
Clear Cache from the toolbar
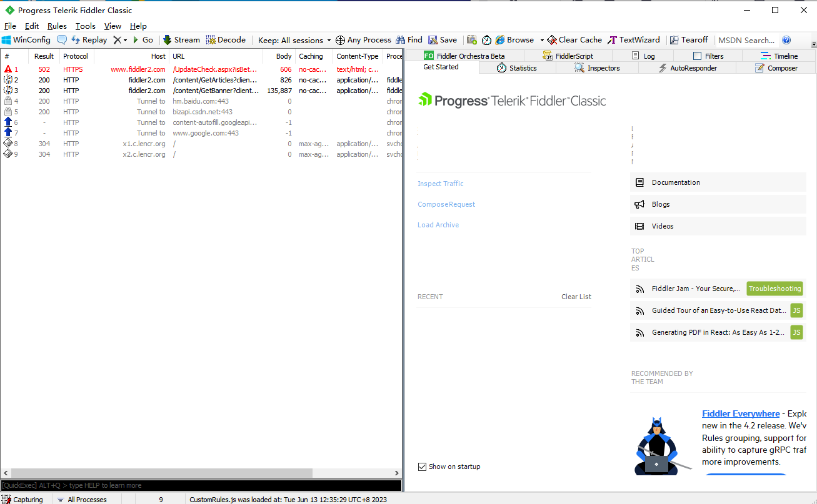(x=574, y=40)
